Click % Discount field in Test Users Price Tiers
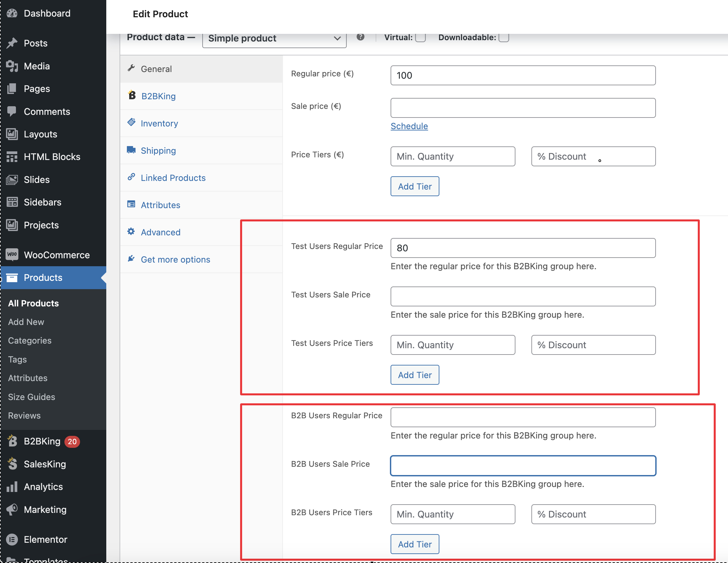This screenshot has height=563, width=728. (593, 345)
